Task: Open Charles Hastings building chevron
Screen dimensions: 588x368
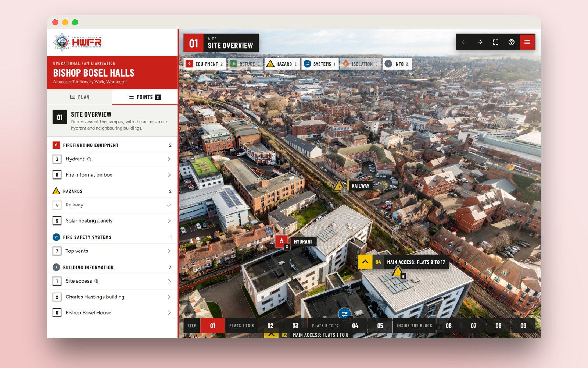Action: (169, 297)
